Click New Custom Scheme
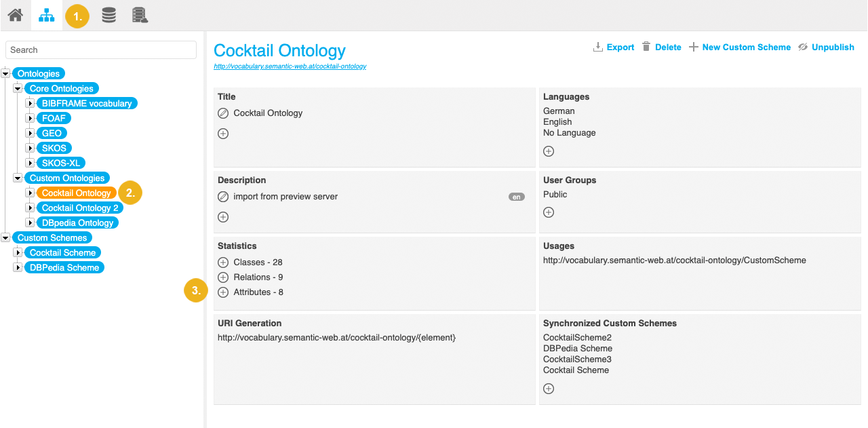This screenshot has height=428, width=868. coord(740,47)
